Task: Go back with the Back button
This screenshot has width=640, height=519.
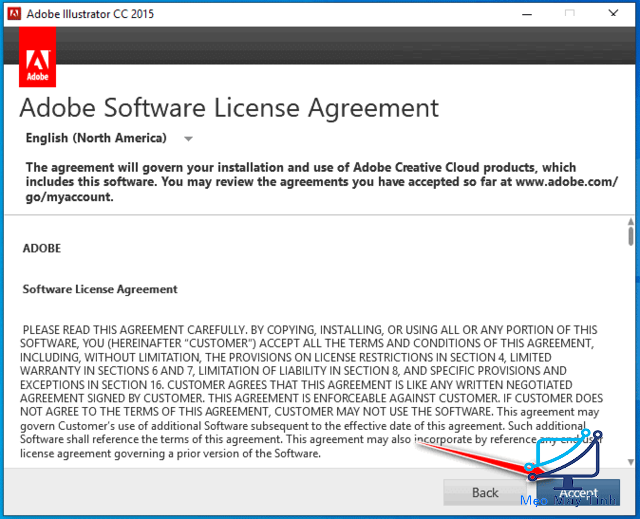Action: pyautogui.click(x=485, y=492)
